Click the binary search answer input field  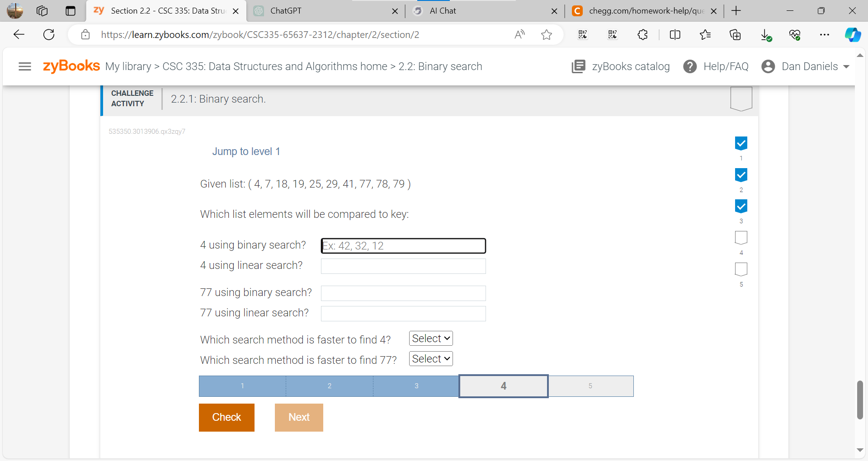click(403, 245)
